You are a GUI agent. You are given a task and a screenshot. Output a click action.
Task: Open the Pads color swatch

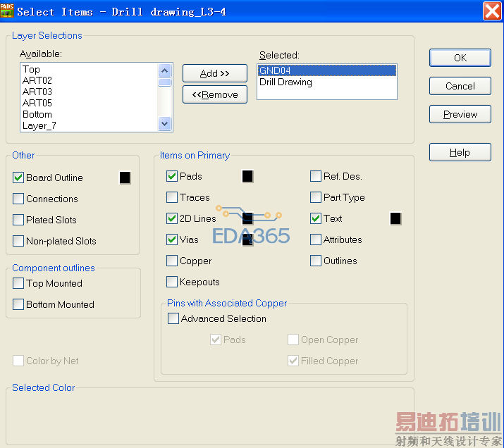pos(247,176)
